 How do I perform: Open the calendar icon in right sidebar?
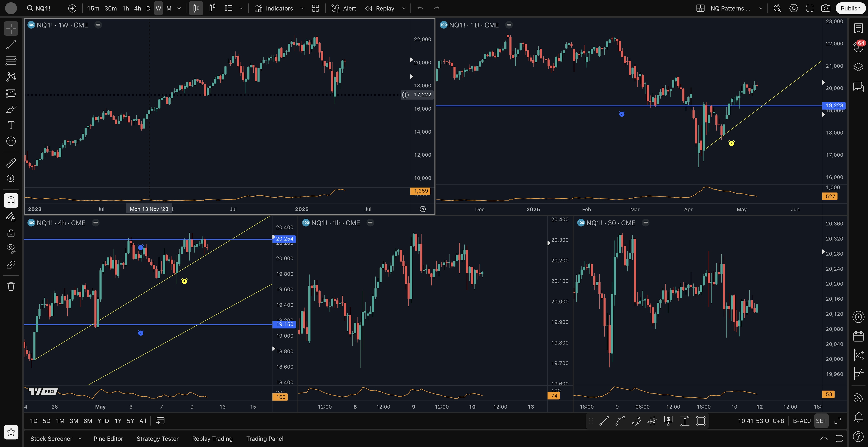858,336
